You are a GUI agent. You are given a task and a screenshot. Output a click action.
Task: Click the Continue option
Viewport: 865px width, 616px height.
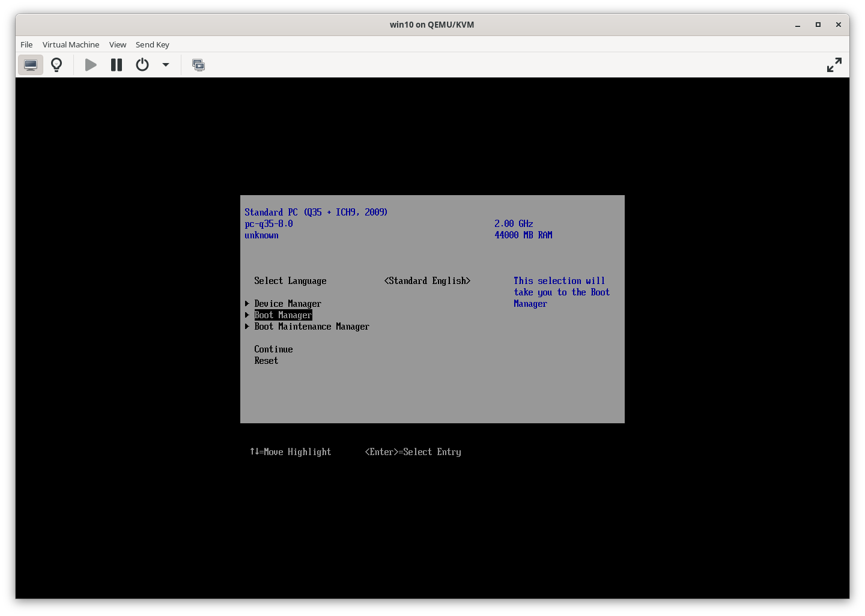[273, 349]
